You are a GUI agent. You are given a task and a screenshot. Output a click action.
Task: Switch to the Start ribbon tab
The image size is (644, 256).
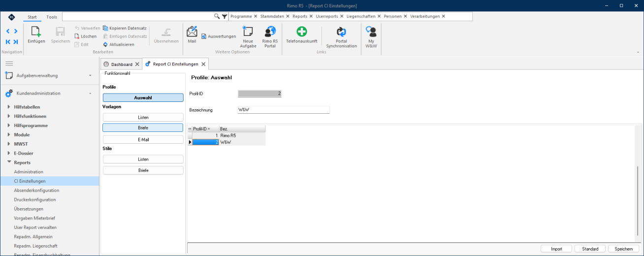click(x=32, y=17)
